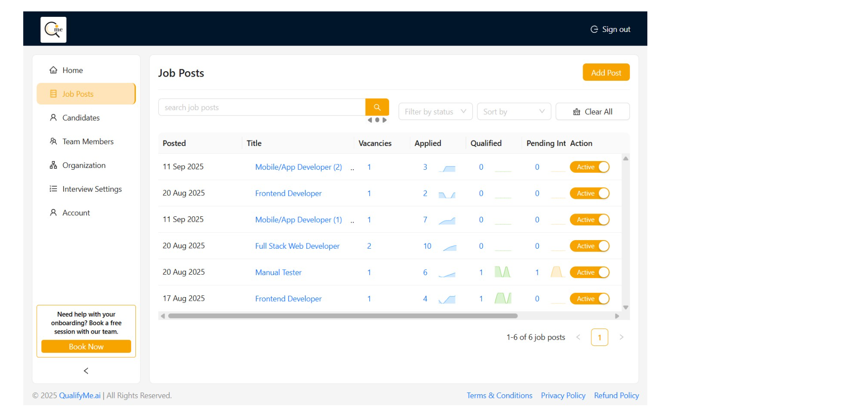Disable the Full Stack Web Developer post
The image size is (868, 418).
(x=589, y=246)
